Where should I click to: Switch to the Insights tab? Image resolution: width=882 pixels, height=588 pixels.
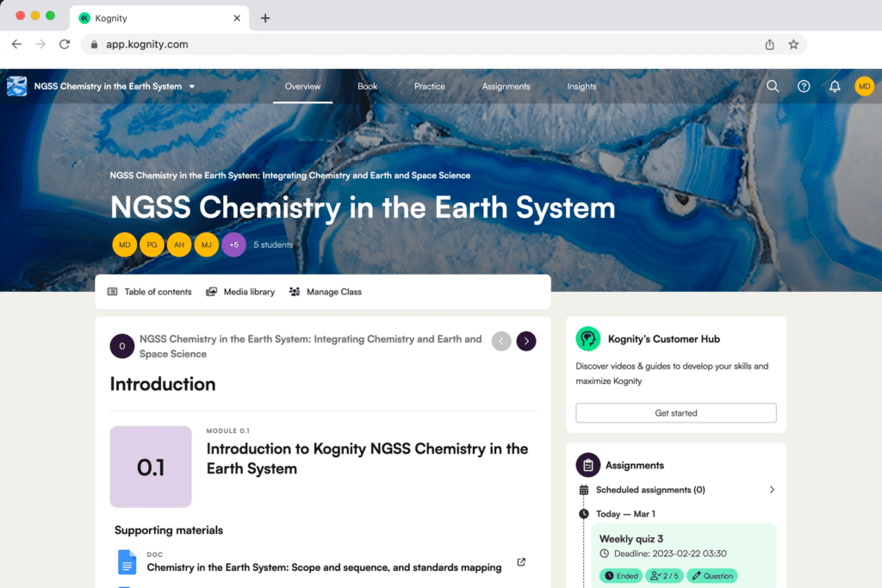point(581,86)
